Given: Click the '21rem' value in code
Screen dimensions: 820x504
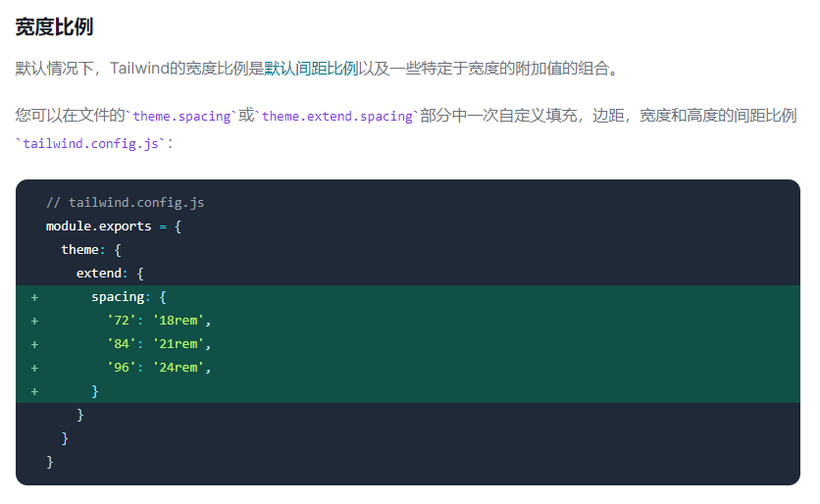Looking at the screenshot, I should 178,343.
